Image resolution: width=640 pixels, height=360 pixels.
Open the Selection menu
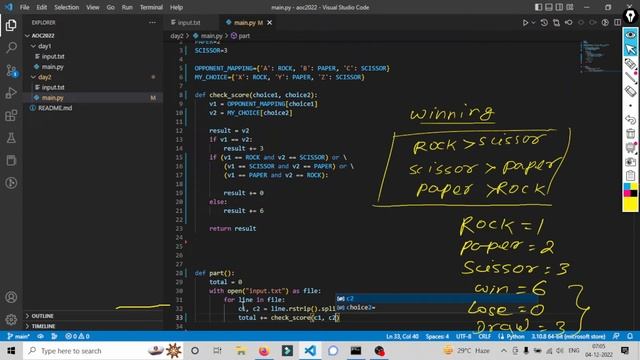pos(66,7)
